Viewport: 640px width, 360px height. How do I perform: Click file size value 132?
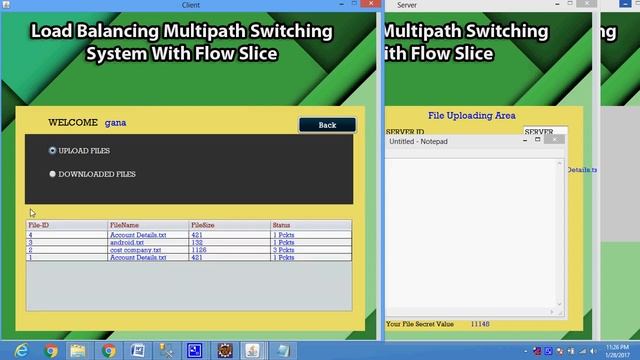197,242
